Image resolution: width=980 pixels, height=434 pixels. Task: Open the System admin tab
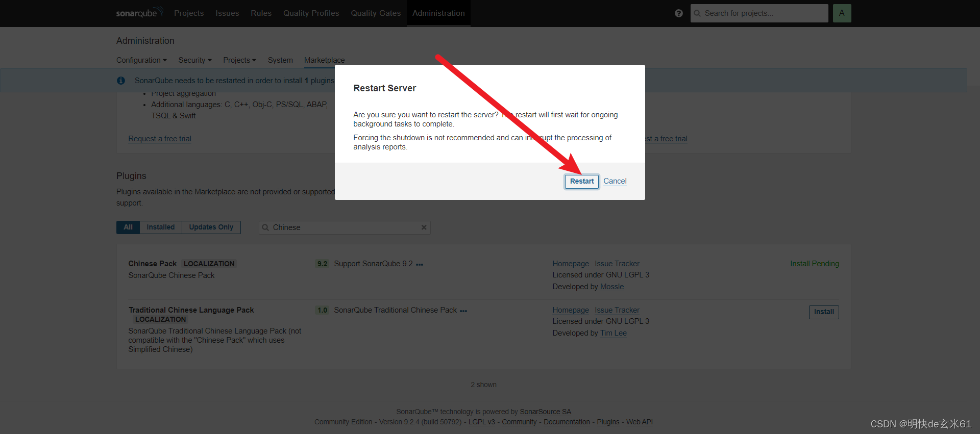point(280,60)
